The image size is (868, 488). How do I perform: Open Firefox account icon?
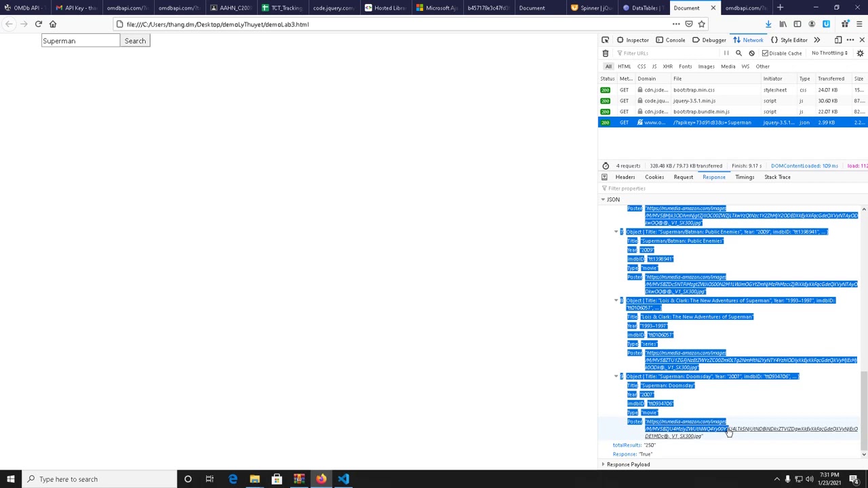[x=812, y=24]
